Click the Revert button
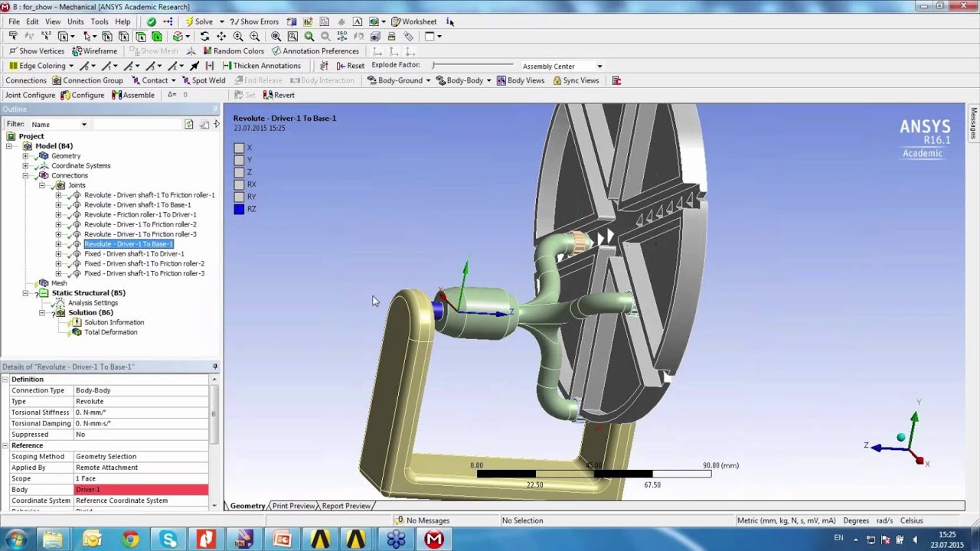Image resolution: width=980 pixels, height=551 pixels. (279, 95)
